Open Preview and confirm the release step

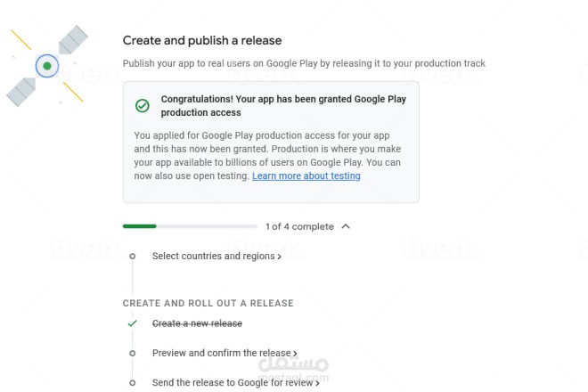point(222,353)
